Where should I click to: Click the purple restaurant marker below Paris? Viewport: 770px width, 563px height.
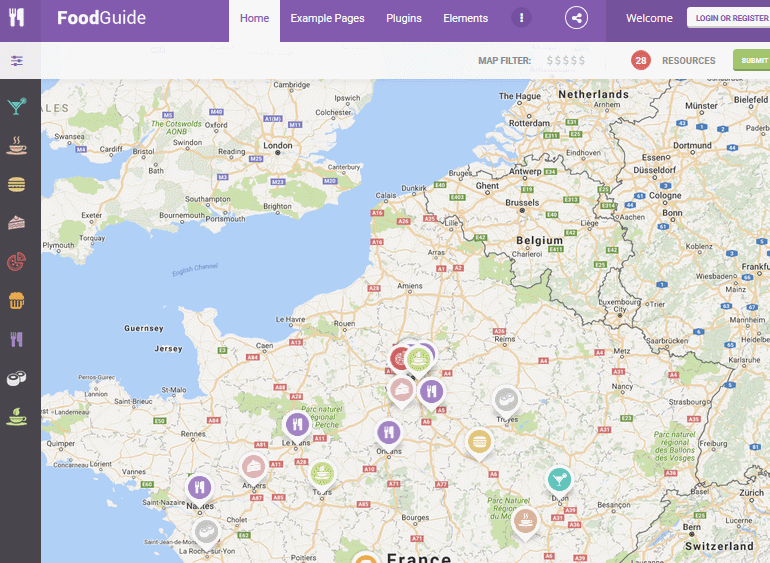(431, 393)
